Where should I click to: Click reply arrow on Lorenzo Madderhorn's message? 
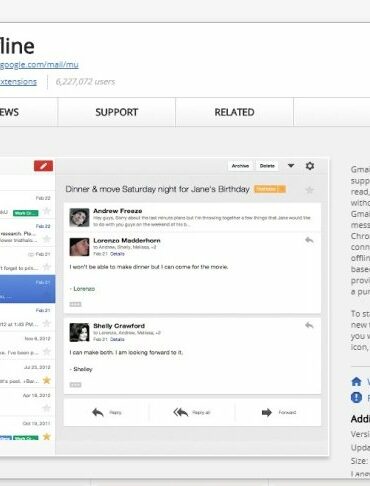309,240
